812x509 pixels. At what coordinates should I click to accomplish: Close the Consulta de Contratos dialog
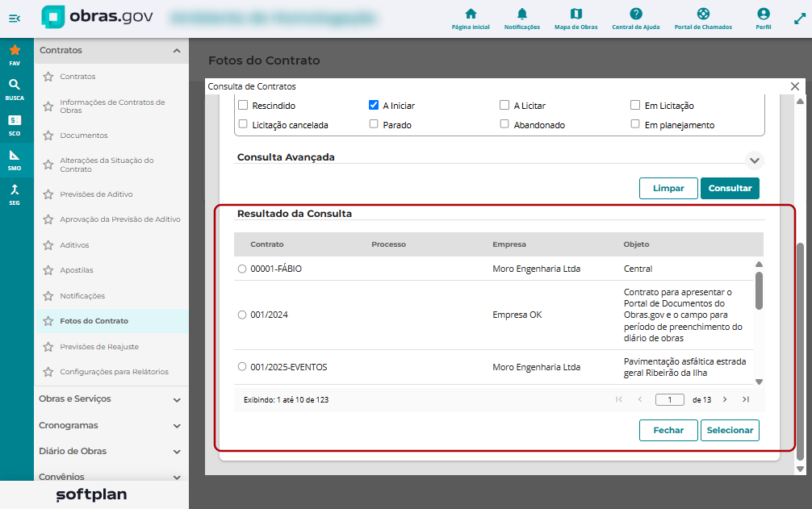[795, 86]
